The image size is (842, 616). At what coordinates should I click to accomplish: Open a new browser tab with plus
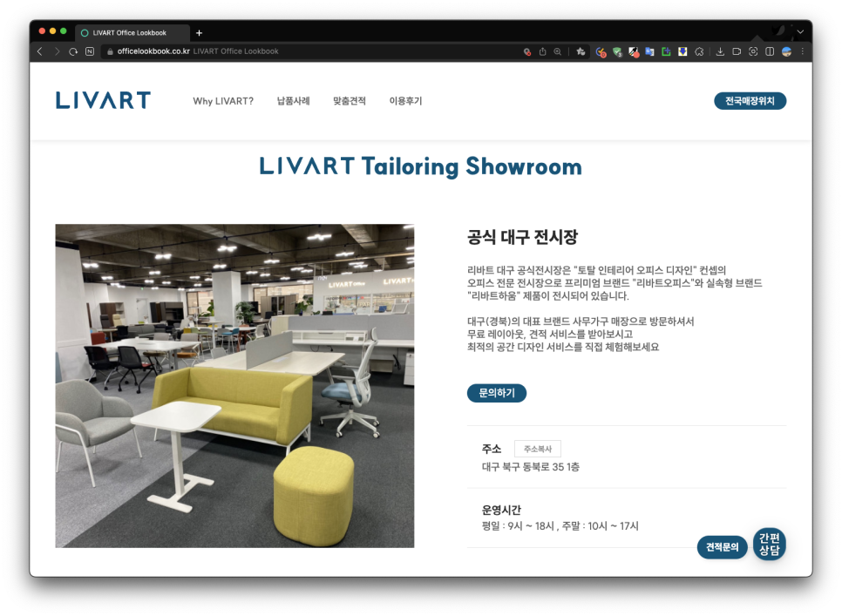[x=200, y=33]
